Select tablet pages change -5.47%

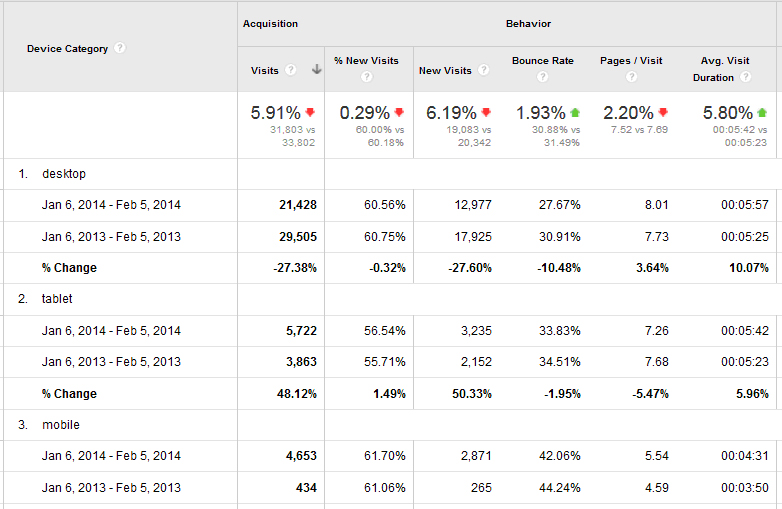click(650, 394)
